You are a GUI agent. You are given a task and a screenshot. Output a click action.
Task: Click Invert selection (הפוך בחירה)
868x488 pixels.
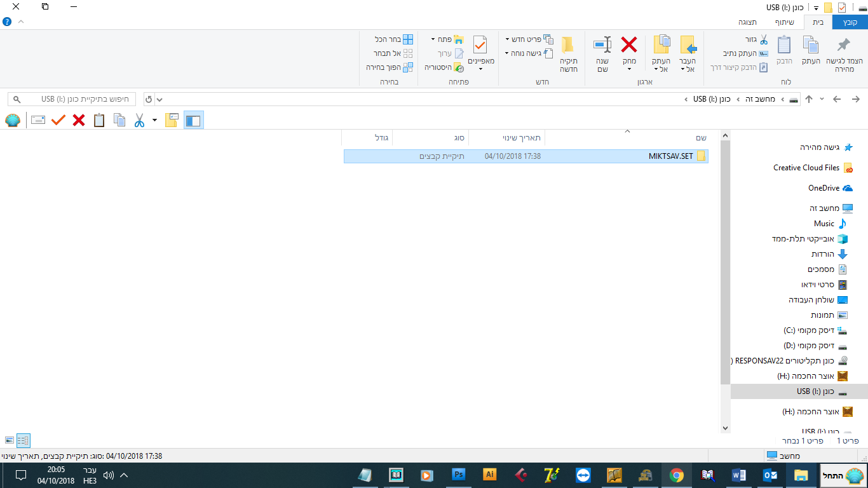click(390, 67)
